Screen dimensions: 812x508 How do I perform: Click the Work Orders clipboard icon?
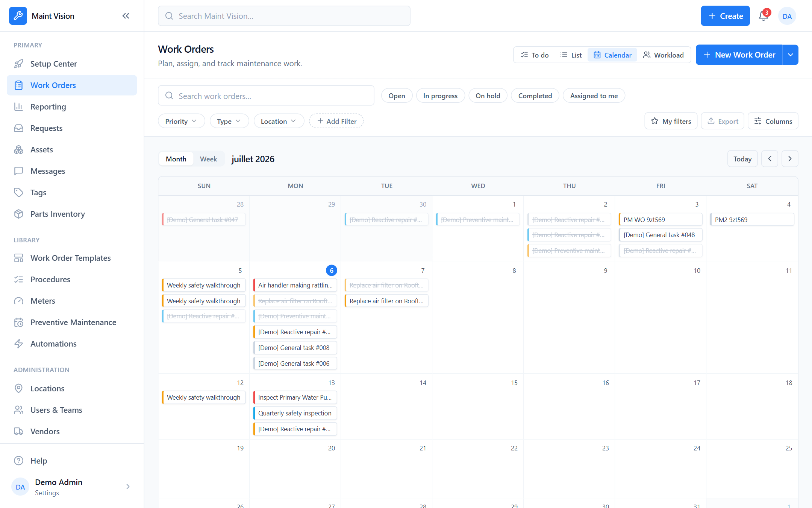[19, 85]
